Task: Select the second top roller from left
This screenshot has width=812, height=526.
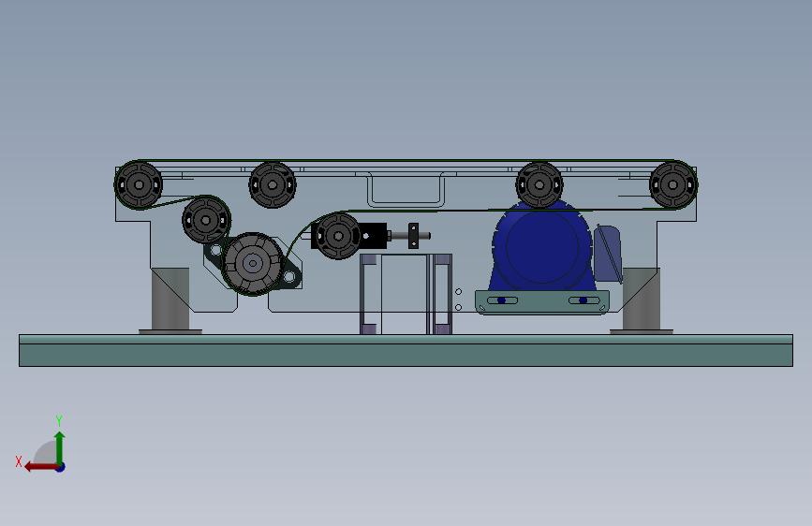Action: [x=273, y=184]
